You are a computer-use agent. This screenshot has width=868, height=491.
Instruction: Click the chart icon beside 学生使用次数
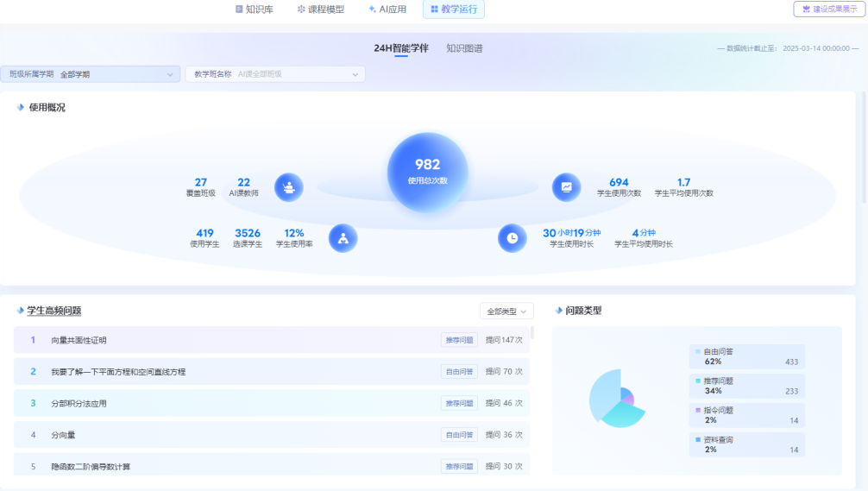[x=566, y=187]
